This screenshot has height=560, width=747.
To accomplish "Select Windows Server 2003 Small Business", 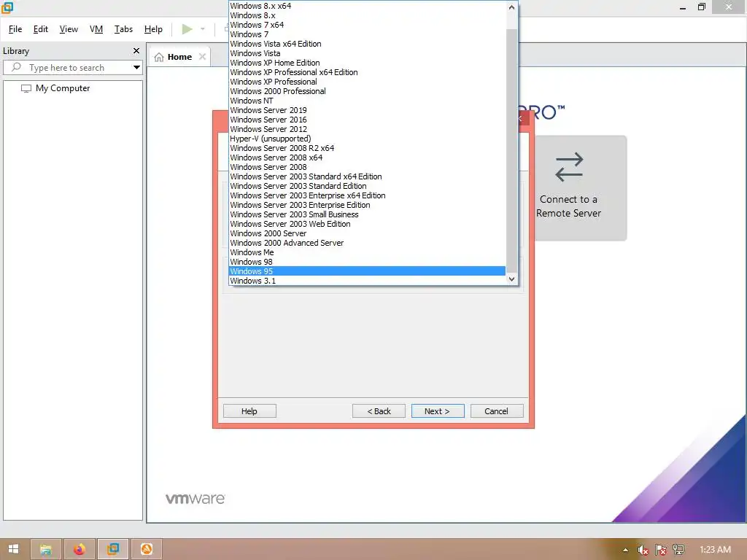I will click(x=367, y=215).
